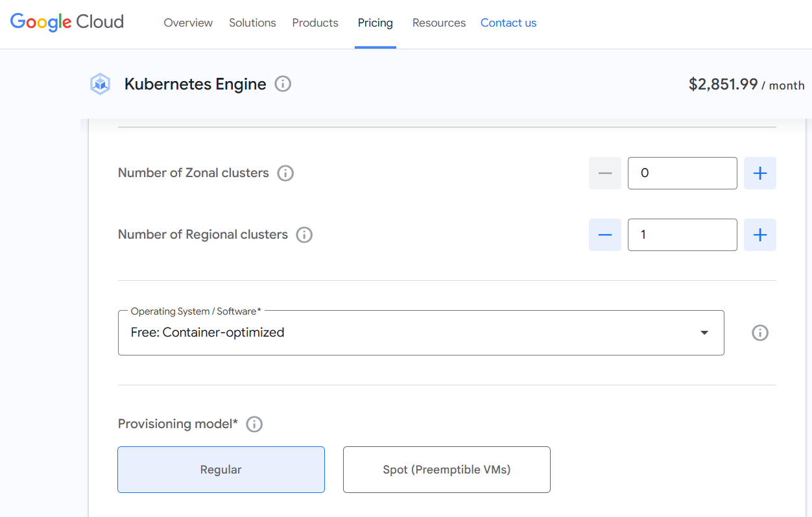
Task: Open the Solutions navigation menu
Action: (x=252, y=23)
